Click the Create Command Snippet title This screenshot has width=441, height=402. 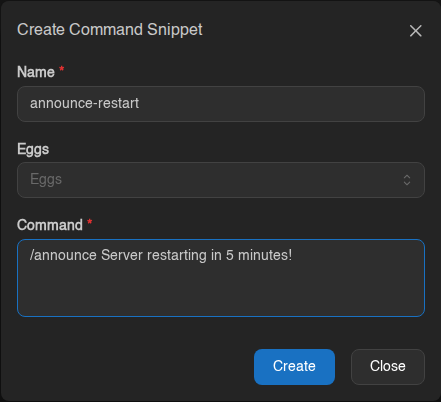click(110, 30)
